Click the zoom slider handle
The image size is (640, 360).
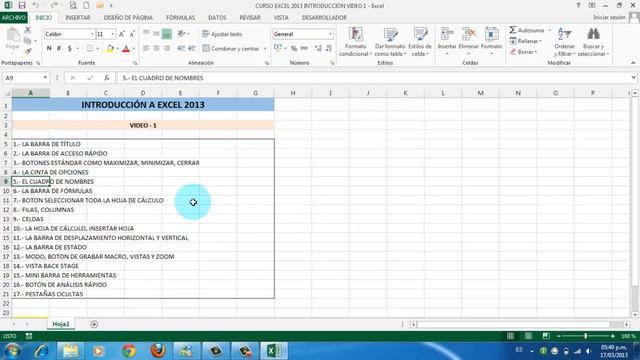[x=586, y=336]
